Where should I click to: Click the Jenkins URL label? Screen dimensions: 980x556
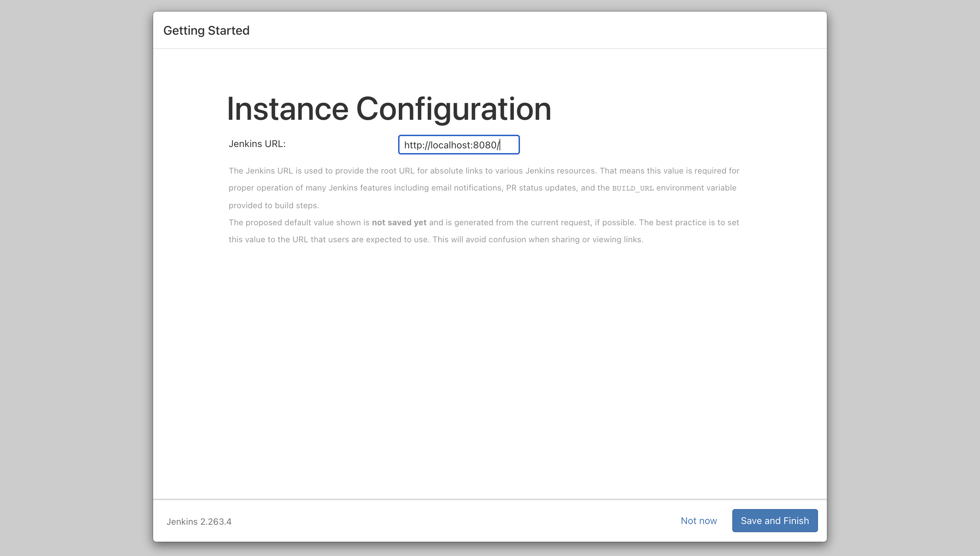coord(257,144)
